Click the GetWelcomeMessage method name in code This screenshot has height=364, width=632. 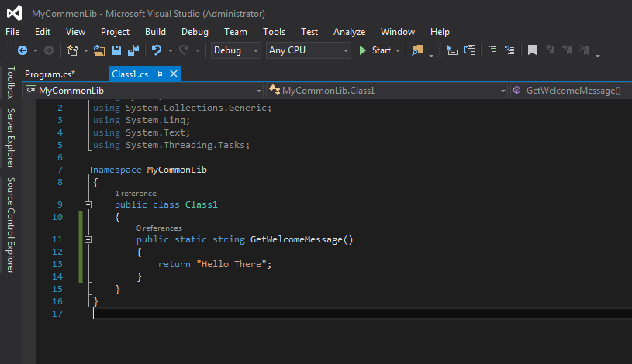point(296,239)
